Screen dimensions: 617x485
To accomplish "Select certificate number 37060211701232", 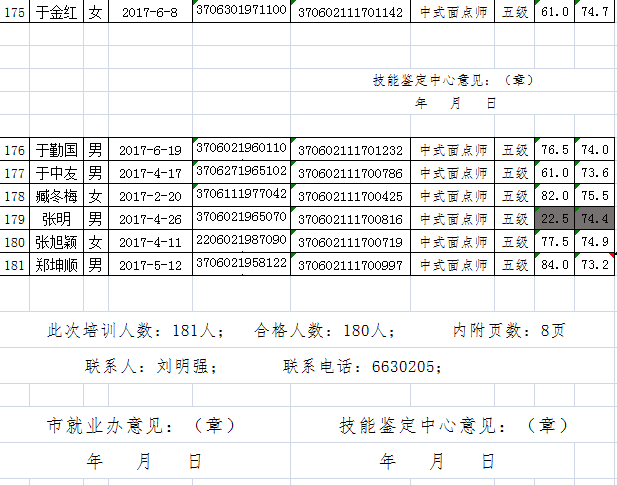I will [x=350, y=150].
